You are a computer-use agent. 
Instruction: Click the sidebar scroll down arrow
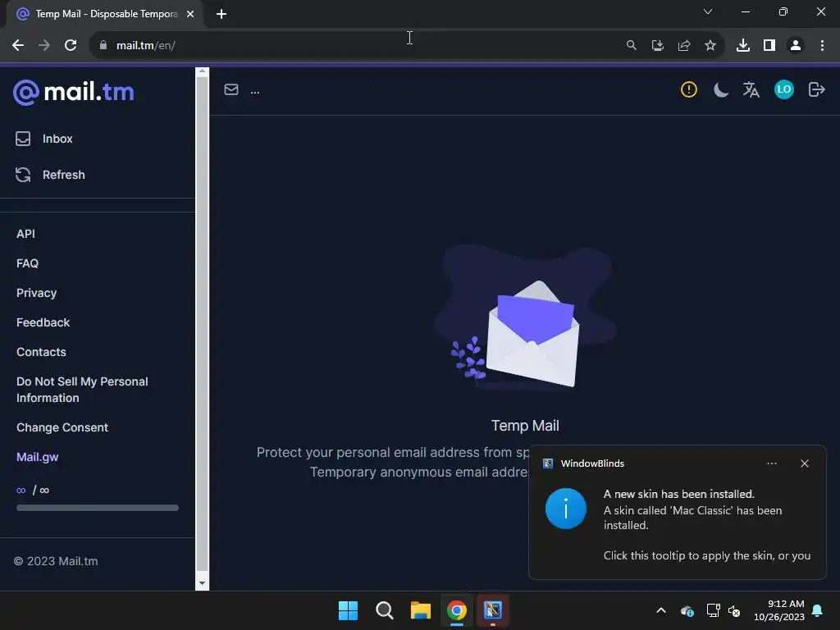point(202,583)
